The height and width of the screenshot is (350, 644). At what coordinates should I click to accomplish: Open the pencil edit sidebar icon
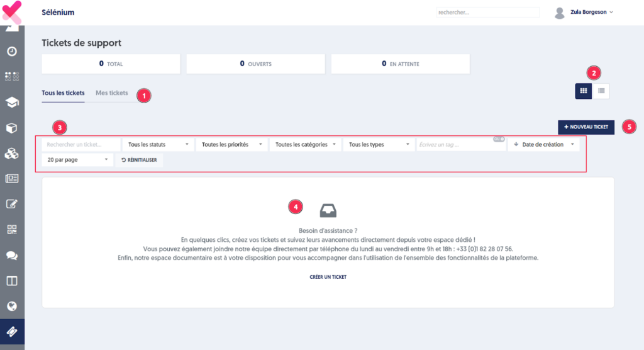[12, 204]
